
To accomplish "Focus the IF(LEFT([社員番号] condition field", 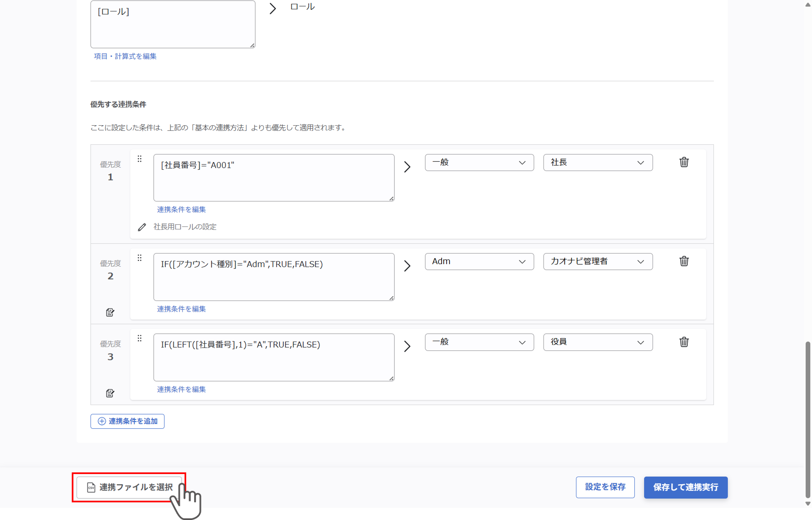I will (x=274, y=358).
